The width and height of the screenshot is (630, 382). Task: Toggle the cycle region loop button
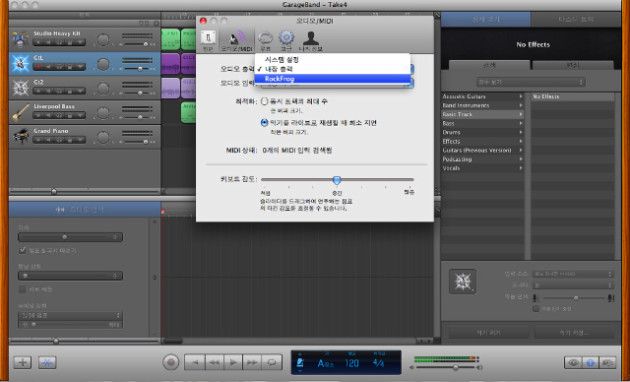[272, 363]
